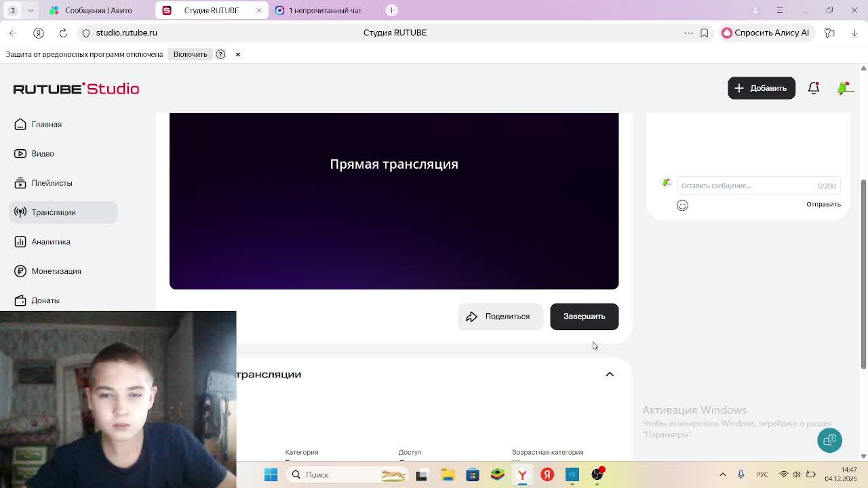The height and width of the screenshot is (488, 868).
Task: Collapse the трансляции settings section chevron
Action: pos(610,374)
